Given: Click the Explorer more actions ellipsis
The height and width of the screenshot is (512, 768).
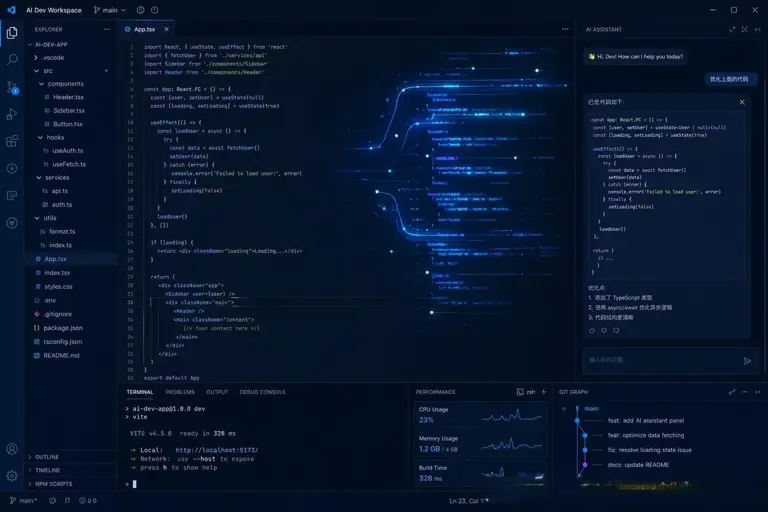Looking at the screenshot, I should click(107, 29).
